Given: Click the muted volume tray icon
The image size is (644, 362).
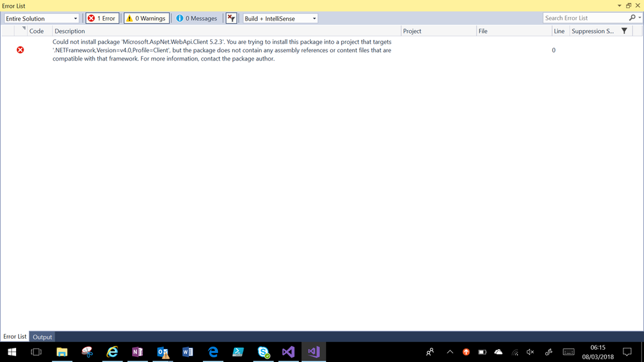Looking at the screenshot, I should (531, 352).
